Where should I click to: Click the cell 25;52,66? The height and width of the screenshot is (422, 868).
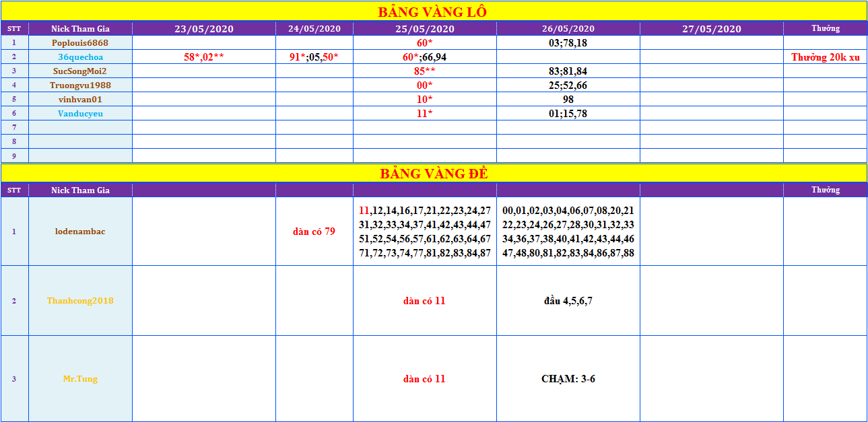[568, 85]
